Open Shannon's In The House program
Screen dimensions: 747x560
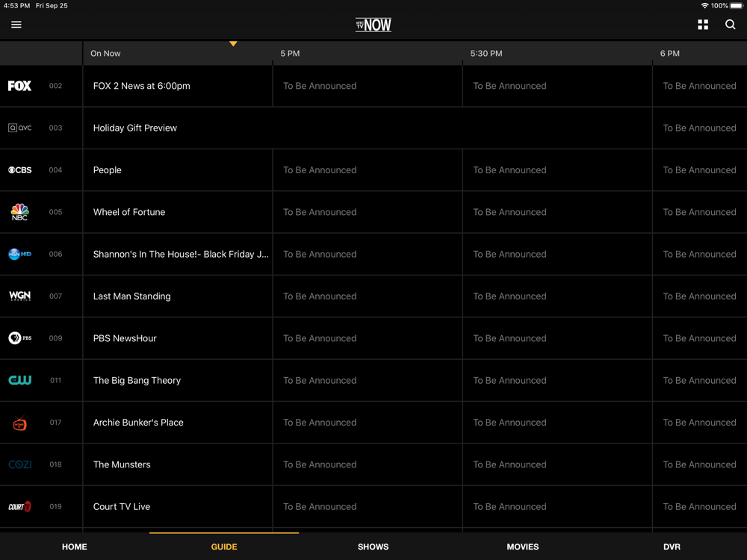click(178, 254)
